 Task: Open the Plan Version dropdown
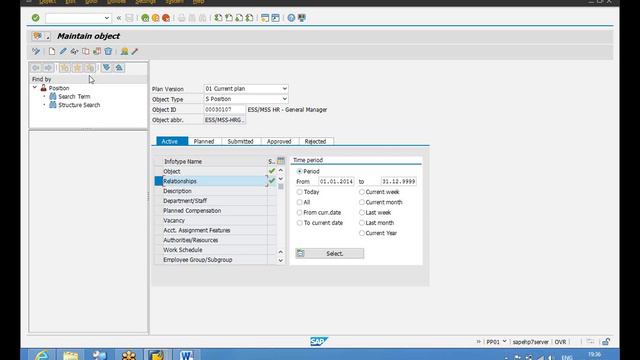[284, 89]
